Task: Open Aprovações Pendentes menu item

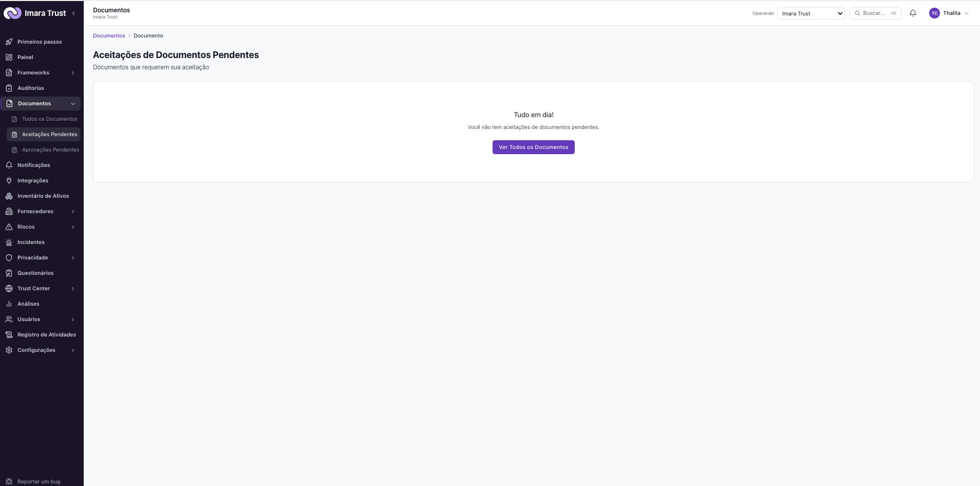Action: [x=44, y=149]
